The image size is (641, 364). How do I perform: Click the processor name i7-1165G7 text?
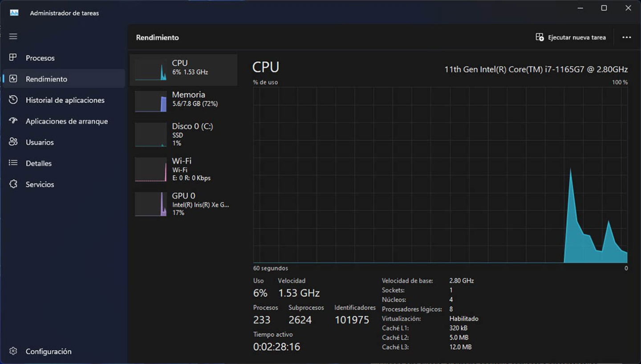[x=536, y=69]
